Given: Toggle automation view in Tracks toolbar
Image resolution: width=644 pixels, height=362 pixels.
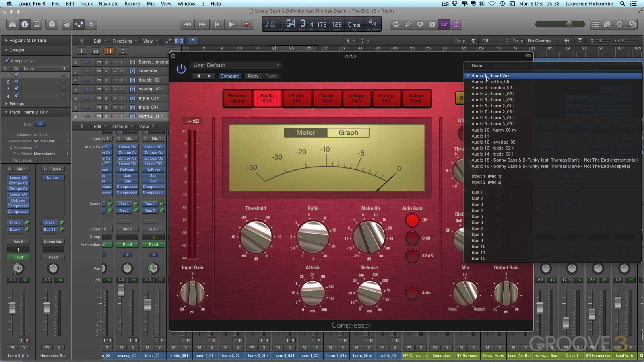Looking at the screenshot, I should [x=168, y=41].
